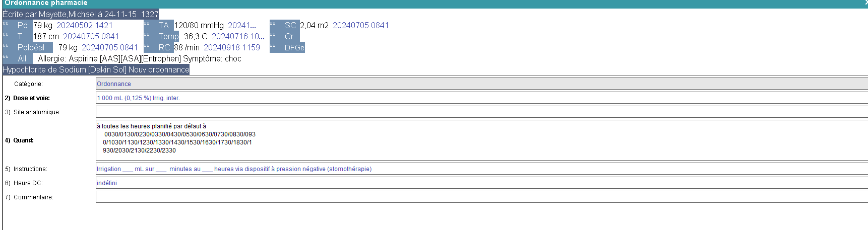Click the Heure DC field showing indéfini
This screenshot has height=230, width=868.
(x=481, y=183)
